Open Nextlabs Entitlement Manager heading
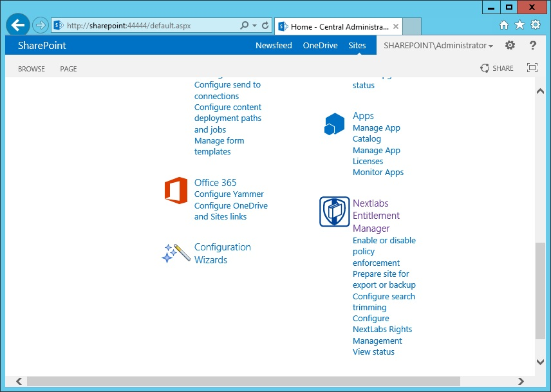This screenshot has height=392, width=551. [x=376, y=216]
